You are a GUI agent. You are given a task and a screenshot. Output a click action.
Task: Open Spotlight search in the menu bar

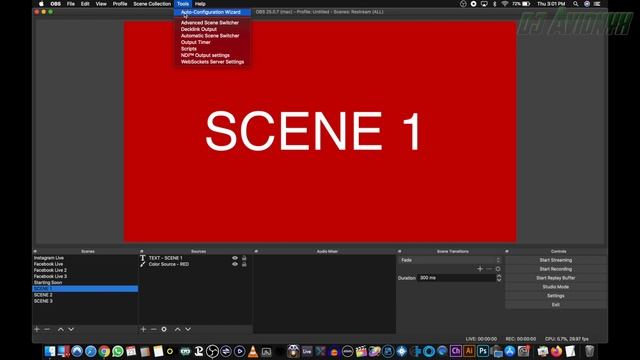point(576,4)
